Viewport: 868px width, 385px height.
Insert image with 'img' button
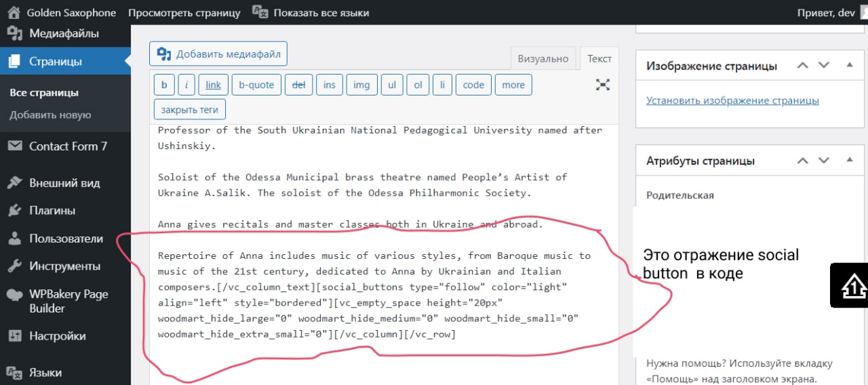click(x=362, y=85)
